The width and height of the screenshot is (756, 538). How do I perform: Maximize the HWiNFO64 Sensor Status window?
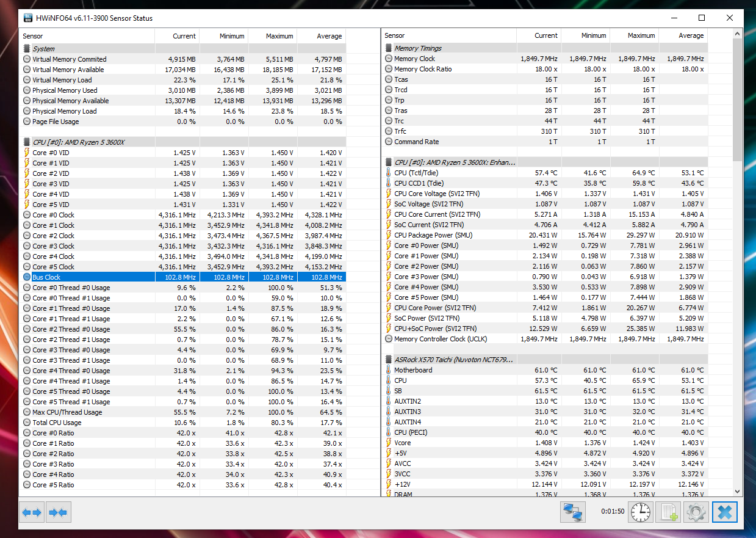(702, 18)
